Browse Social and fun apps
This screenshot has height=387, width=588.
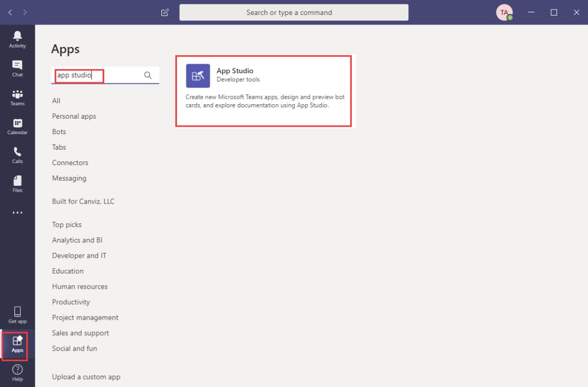click(75, 349)
